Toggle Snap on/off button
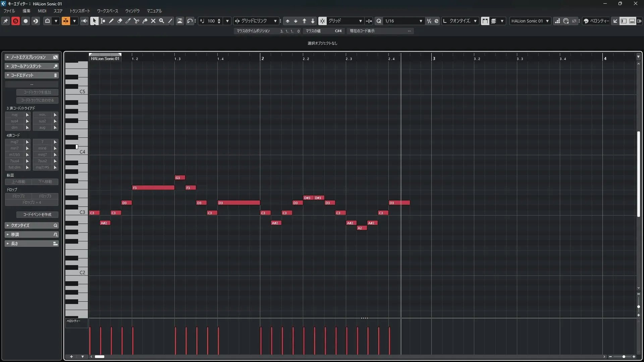This screenshot has width=644, height=362. pyautogui.click(x=322, y=21)
